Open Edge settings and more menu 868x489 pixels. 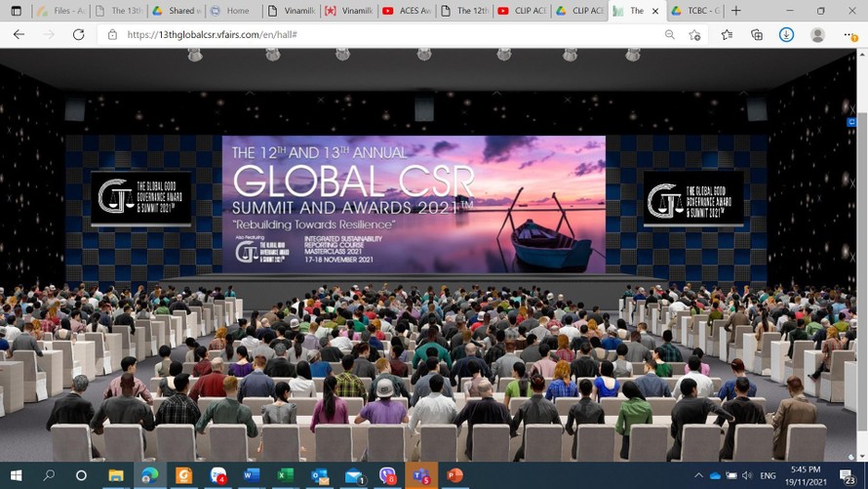[x=848, y=34]
